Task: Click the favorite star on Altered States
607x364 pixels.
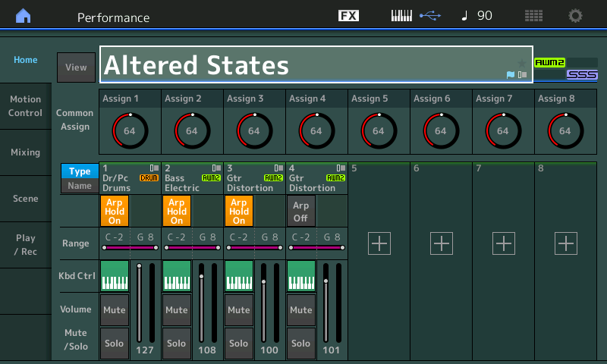Action: pyautogui.click(x=521, y=63)
